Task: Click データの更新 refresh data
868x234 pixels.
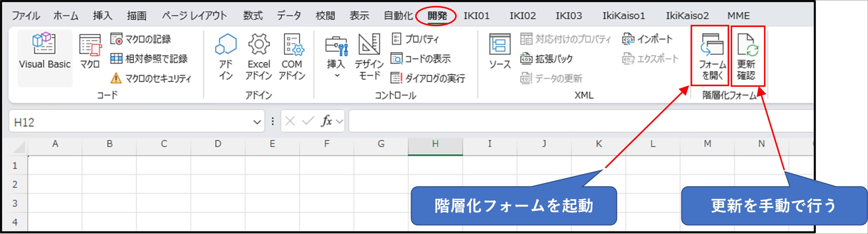Action: [x=551, y=78]
